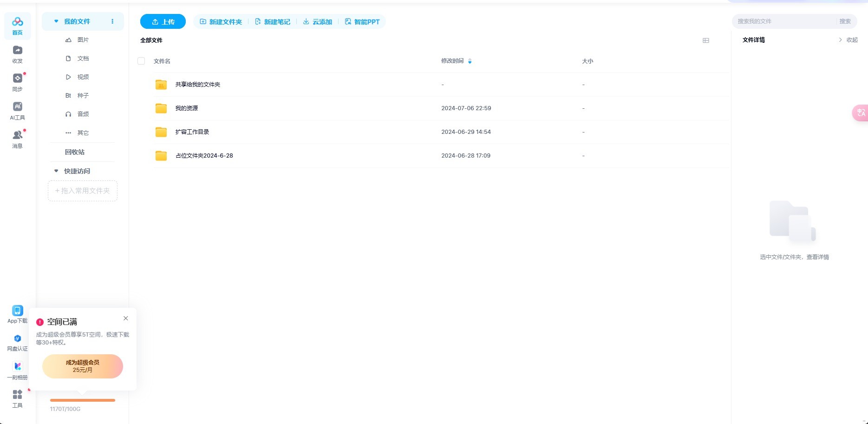The width and height of the screenshot is (868, 424).
Task: Click 成为超级会员 25元/月 button
Action: pos(83,366)
